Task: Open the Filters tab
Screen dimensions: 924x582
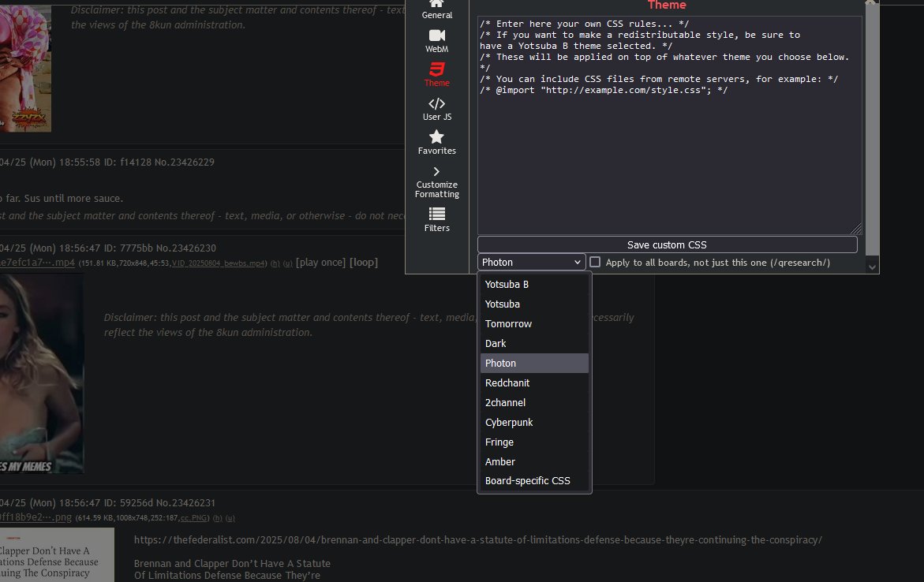Action: coord(436,220)
